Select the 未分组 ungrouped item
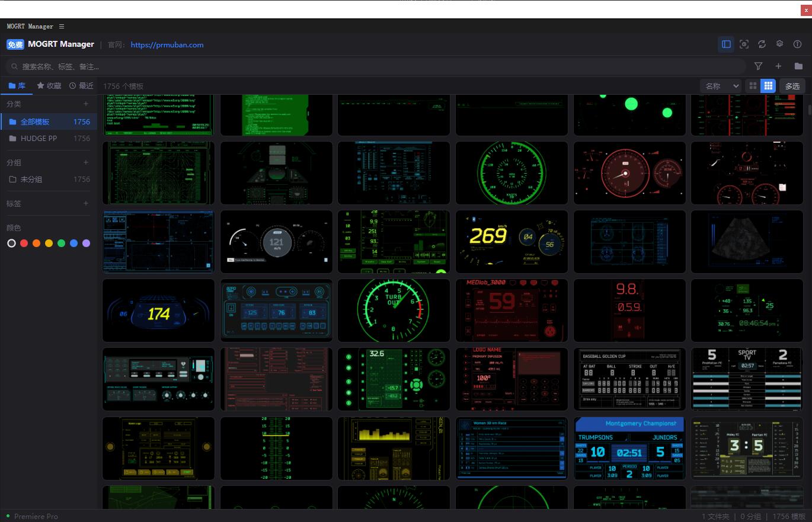The image size is (812, 522). [x=49, y=180]
